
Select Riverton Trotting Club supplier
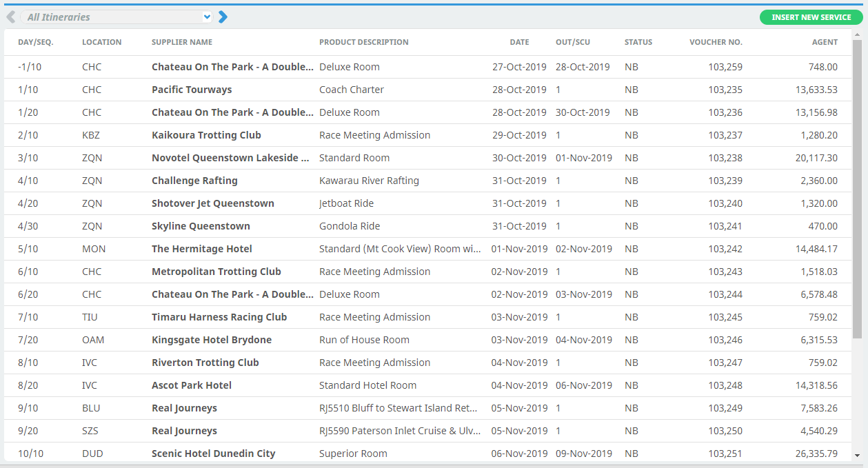205,363
